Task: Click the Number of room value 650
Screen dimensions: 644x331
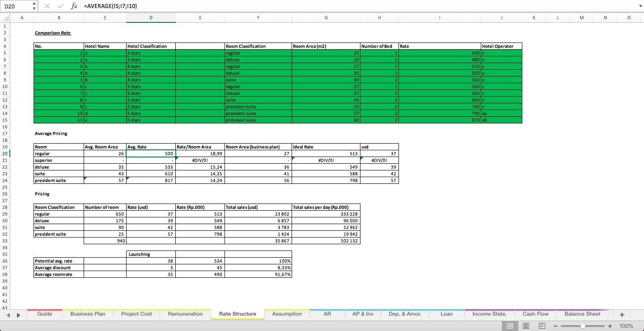Action: 105,214
